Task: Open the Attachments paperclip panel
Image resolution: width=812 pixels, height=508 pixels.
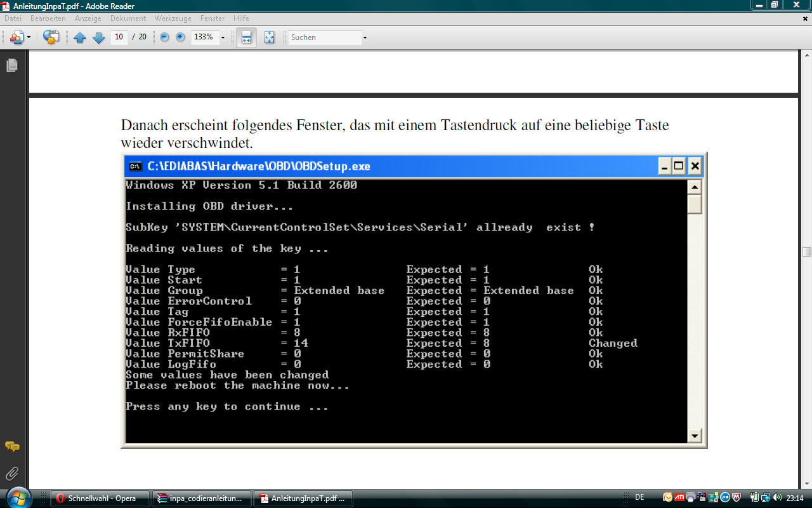Action: click(x=11, y=474)
